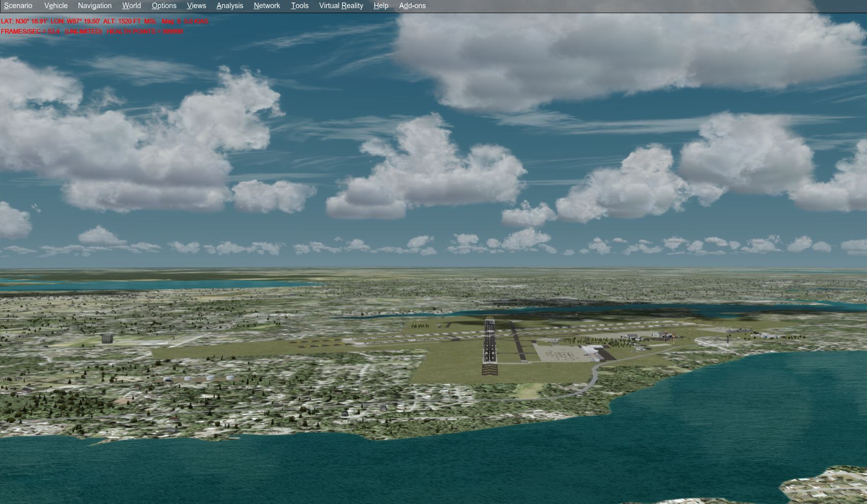Open the Help menu
867x504 pixels.
pyautogui.click(x=380, y=6)
